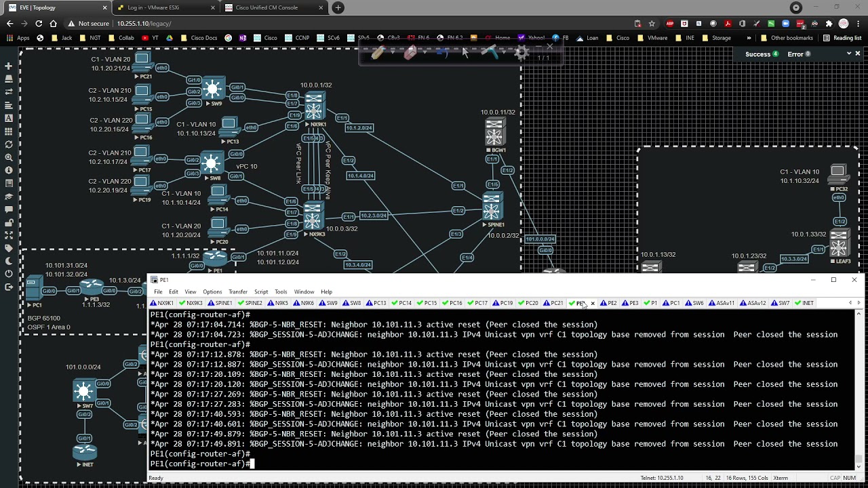868x488 pixels.
Task: Open the File menu in SecureCRT
Action: pos(158,291)
